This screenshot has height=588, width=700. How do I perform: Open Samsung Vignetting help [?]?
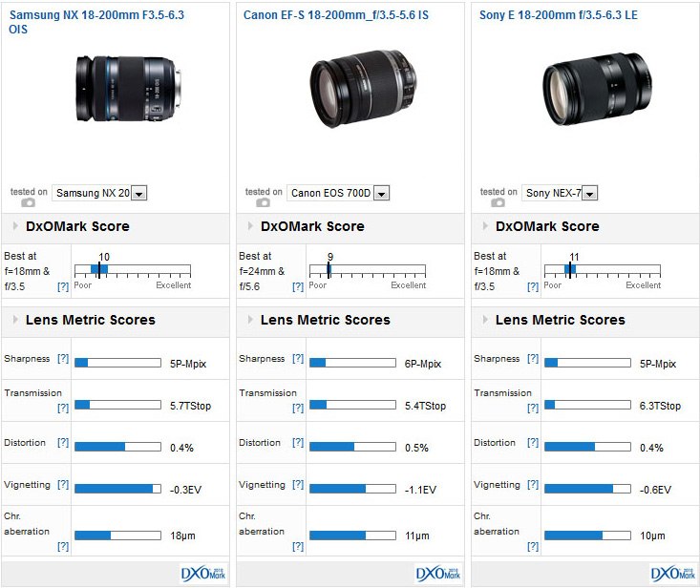point(63,484)
